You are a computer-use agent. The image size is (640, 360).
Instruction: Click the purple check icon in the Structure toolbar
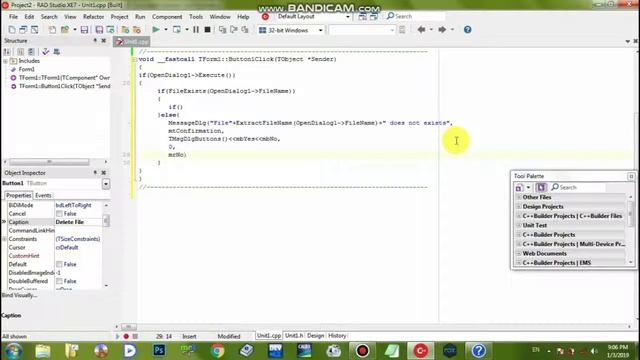point(45,52)
